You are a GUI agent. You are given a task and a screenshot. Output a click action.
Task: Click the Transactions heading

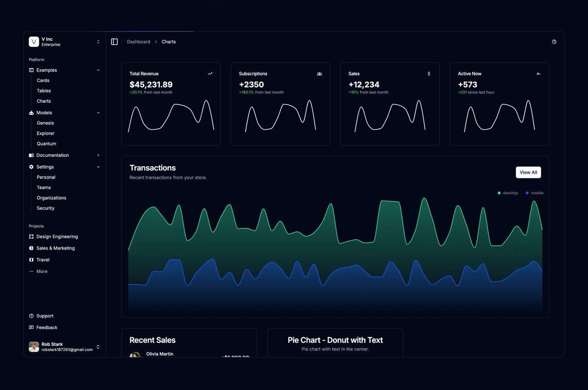coord(153,168)
